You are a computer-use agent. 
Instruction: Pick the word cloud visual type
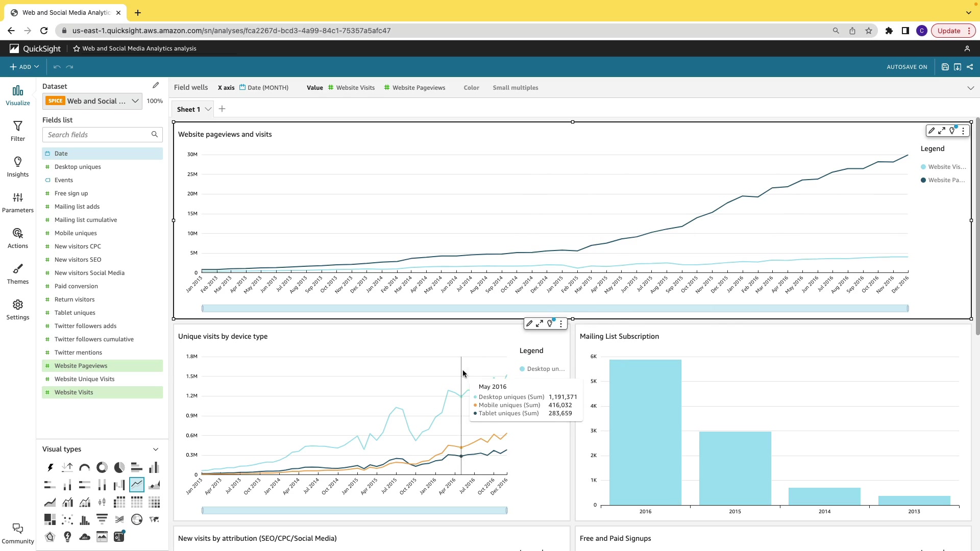85,537
